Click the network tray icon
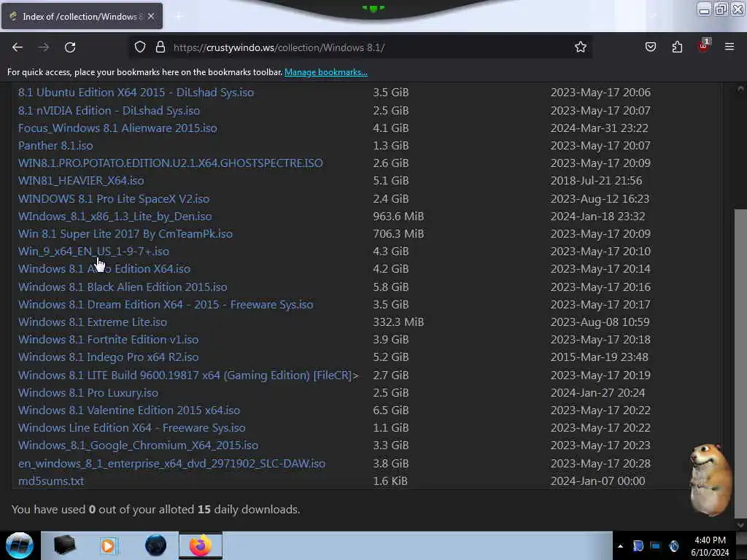The image size is (747, 560). (656, 545)
